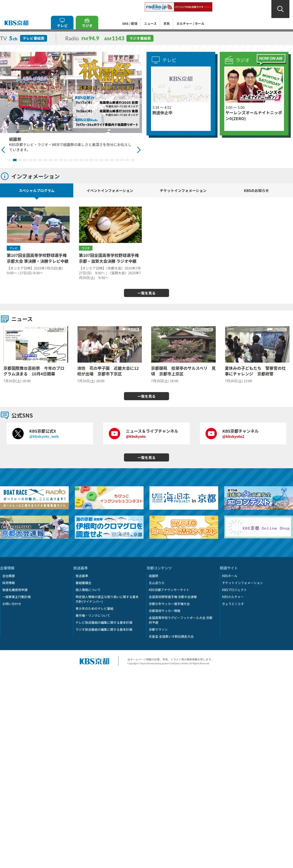
Task: Open 海と日本 PROJECT in 京都 banner
Action: point(184,498)
